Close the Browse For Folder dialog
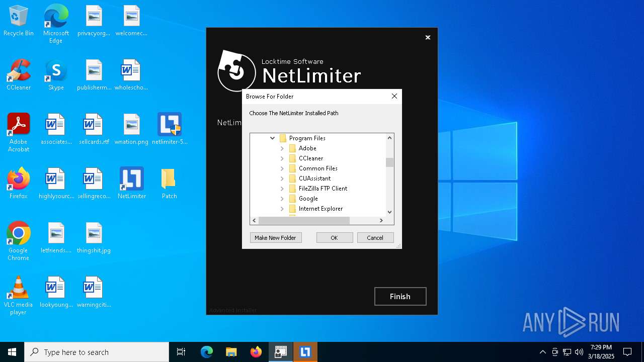 [394, 96]
